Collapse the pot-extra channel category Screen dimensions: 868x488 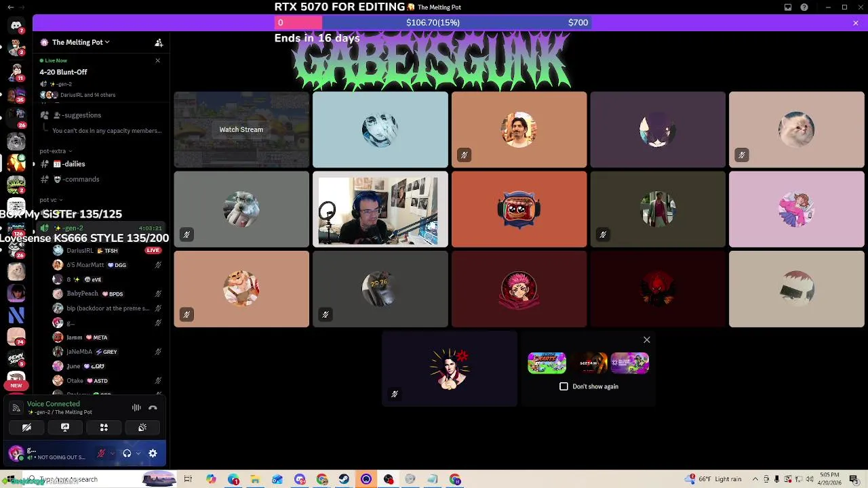click(x=56, y=151)
